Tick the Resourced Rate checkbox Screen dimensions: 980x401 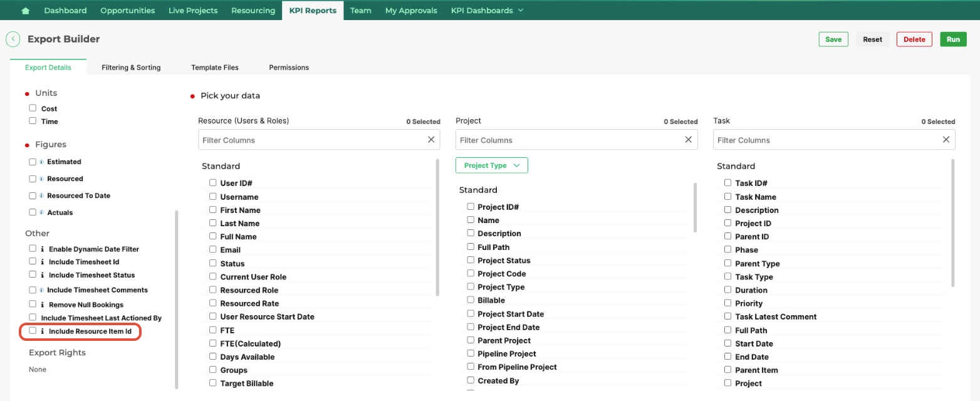click(213, 303)
